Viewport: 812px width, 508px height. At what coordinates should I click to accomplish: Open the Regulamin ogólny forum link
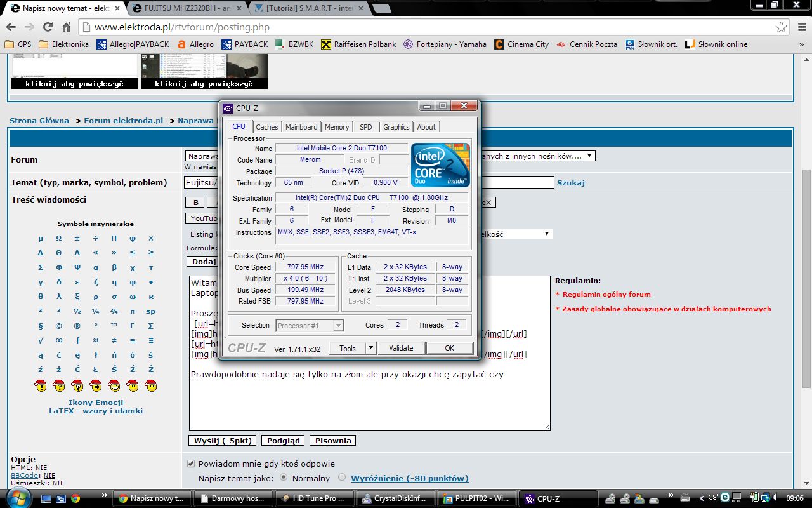pyautogui.click(x=606, y=295)
